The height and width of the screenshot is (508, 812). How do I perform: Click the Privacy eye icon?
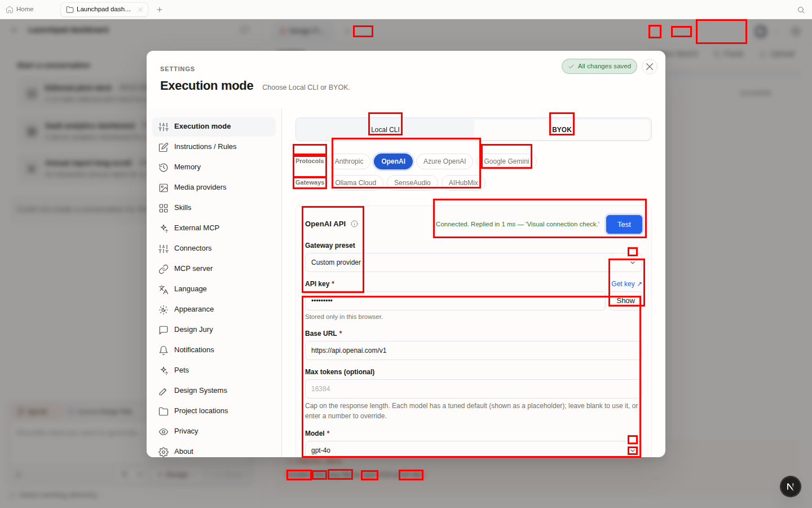point(164,432)
